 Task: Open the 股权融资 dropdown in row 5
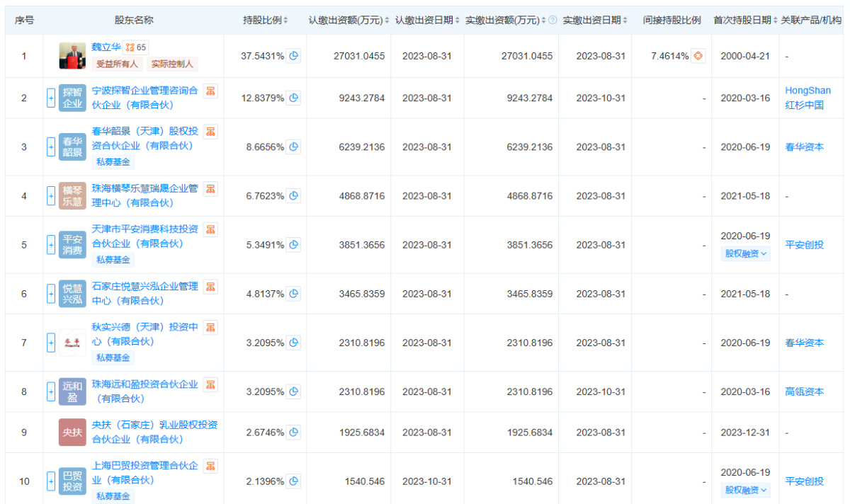point(745,253)
